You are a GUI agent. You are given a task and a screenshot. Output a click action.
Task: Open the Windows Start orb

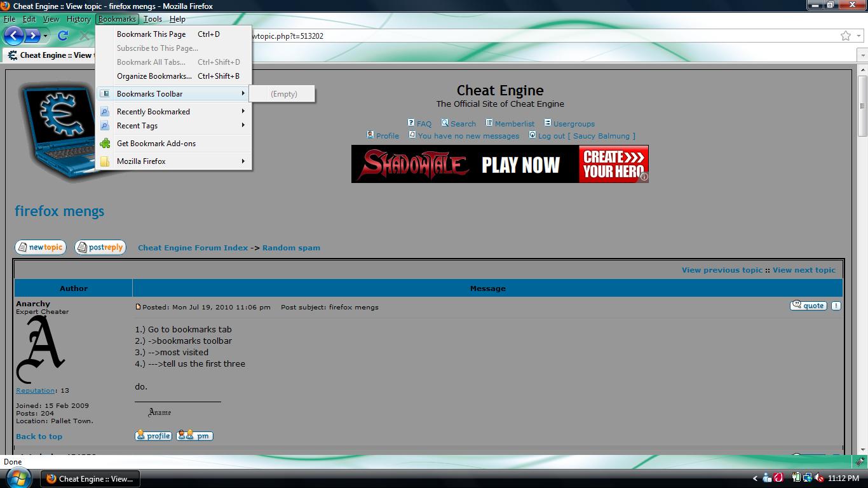point(18,478)
